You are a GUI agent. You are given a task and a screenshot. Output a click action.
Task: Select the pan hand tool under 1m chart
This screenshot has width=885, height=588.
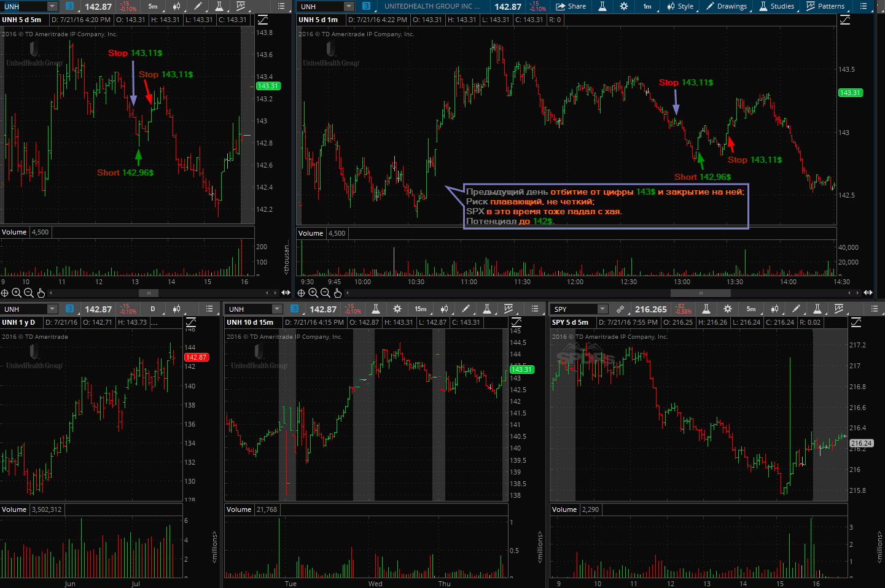click(x=338, y=293)
